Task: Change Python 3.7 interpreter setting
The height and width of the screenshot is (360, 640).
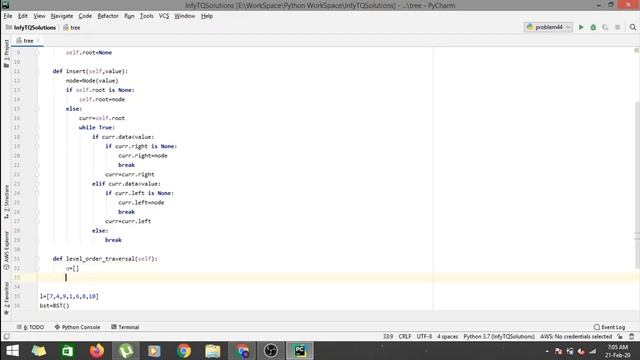Action: tap(499, 337)
